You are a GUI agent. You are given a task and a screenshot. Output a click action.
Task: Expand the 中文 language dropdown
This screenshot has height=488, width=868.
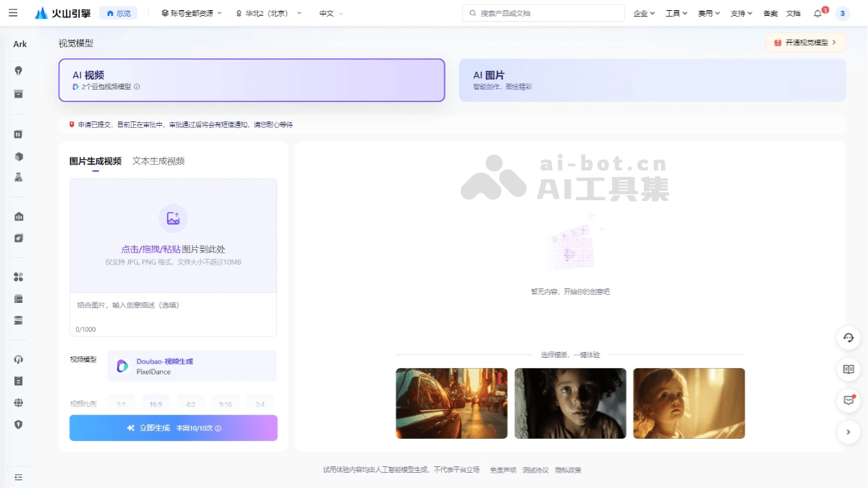pos(327,12)
